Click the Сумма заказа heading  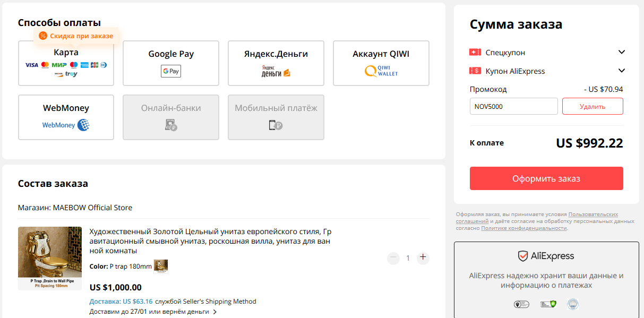point(516,24)
